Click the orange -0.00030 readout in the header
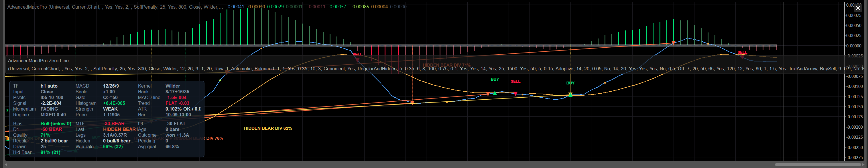The width and height of the screenshot is (868, 168). 256,7
